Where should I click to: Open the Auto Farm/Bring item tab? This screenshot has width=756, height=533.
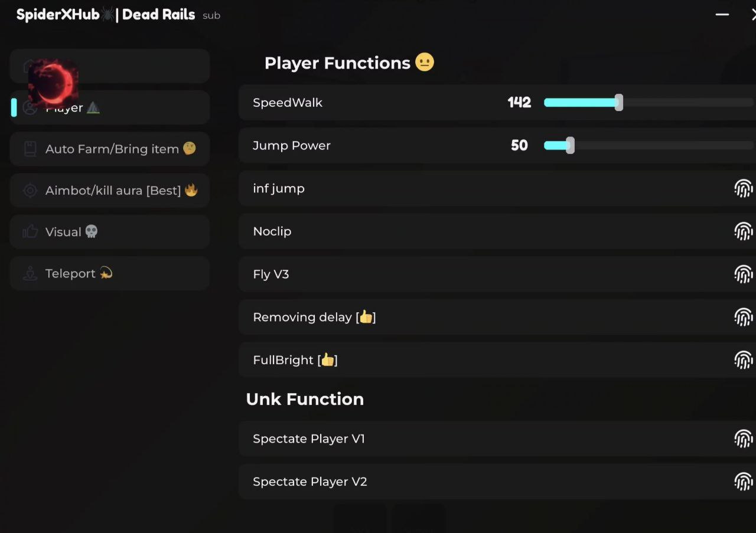[x=112, y=149]
